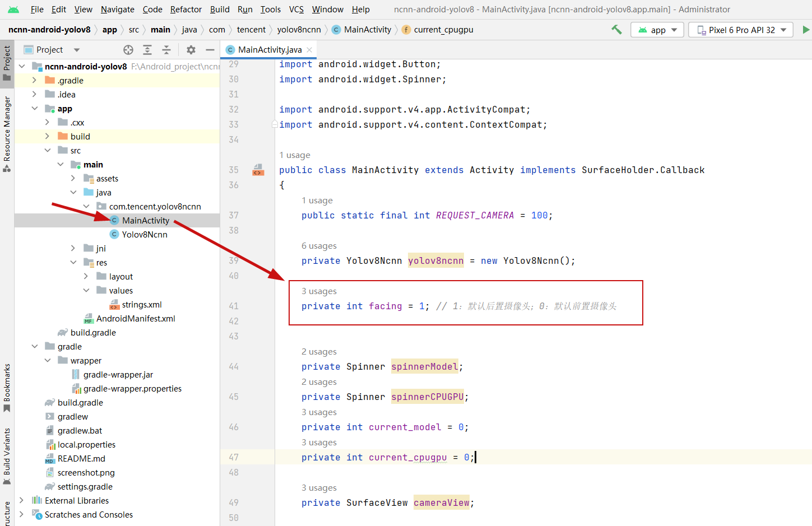Open README.md in project tree
Screen dimensions: 812x526
pyautogui.click(x=81, y=458)
